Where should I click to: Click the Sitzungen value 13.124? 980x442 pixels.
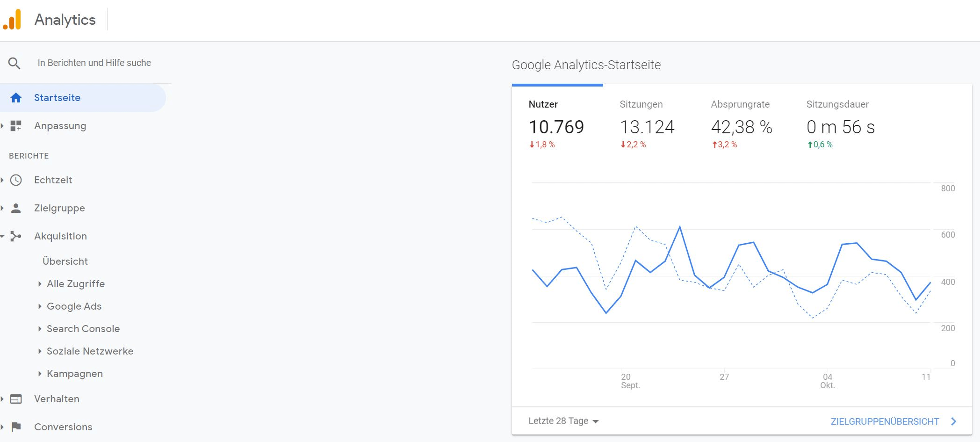pyautogui.click(x=647, y=127)
